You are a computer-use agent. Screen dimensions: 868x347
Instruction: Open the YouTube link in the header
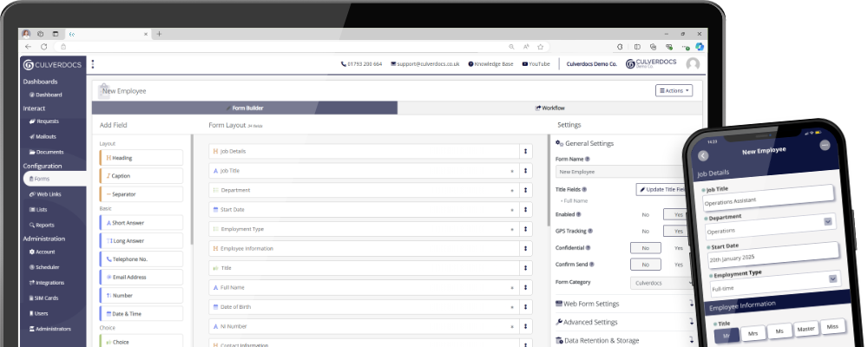536,64
